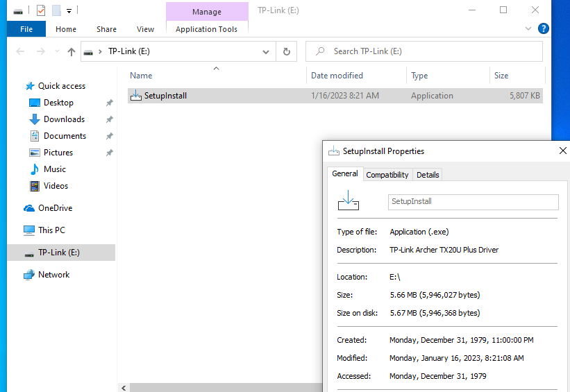Click the Properties checkmark quick access icon
This screenshot has width=570, height=392.
tap(41, 10)
